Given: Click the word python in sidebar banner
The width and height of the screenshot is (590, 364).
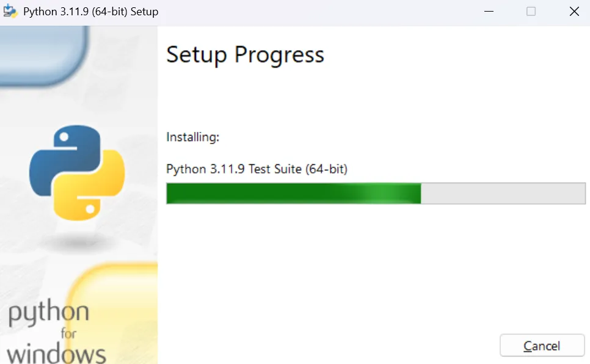Looking at the screenshot, I should (48, 312).
